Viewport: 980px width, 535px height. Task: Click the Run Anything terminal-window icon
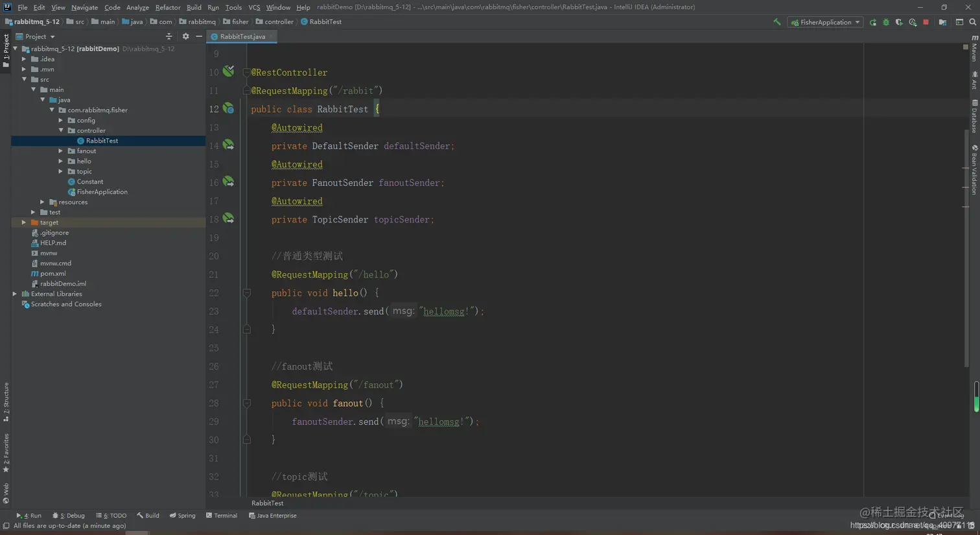(x=959, y=22)
